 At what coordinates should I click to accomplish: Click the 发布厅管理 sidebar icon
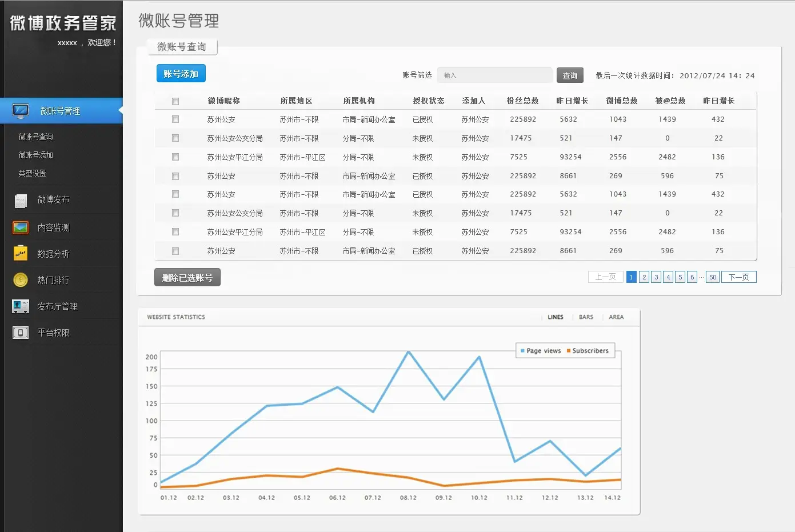point(21,306)
